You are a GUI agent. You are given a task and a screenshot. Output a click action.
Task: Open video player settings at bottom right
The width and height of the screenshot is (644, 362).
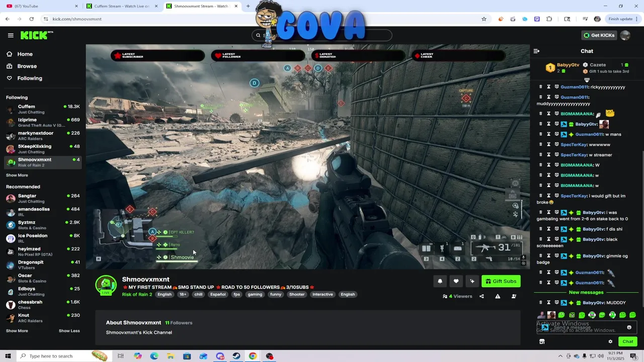pos(523,263)
